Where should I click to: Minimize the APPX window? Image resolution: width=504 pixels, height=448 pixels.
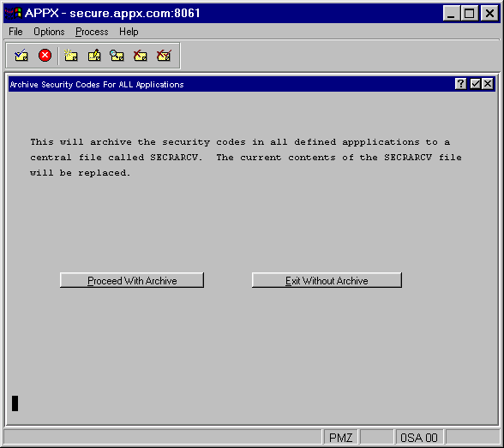point(451,14)
